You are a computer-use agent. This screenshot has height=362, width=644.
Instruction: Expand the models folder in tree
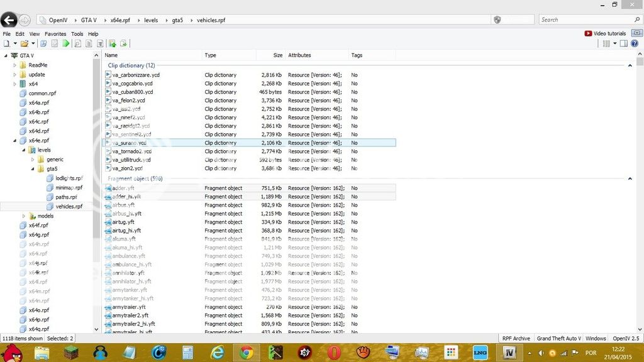(24, 216)
